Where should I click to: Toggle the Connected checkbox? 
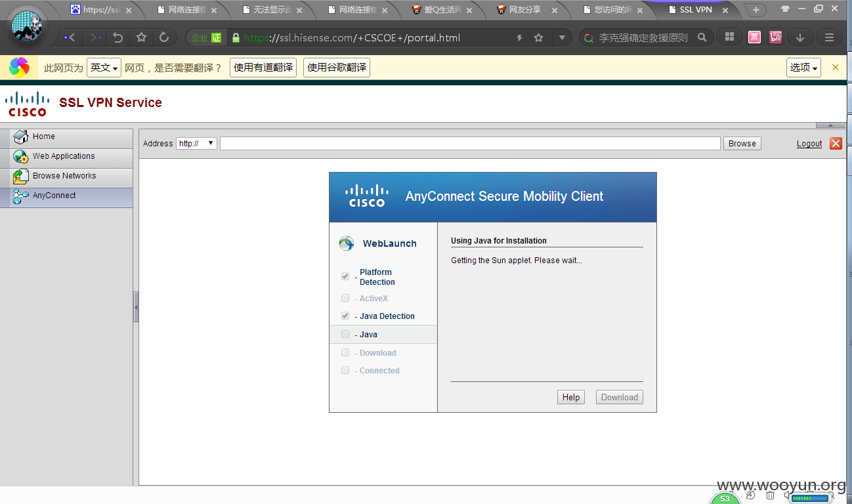tap(345, 370)
